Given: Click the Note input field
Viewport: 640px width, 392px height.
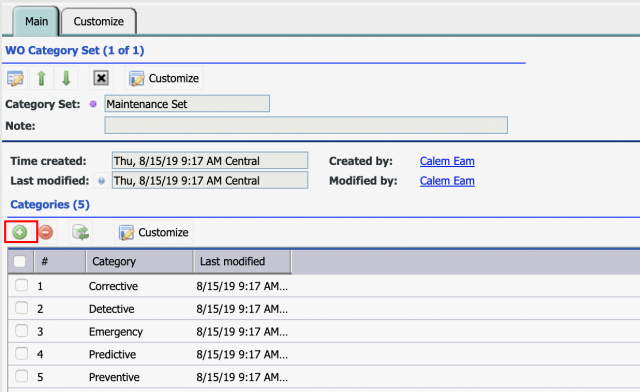Looking at the screenshot, I should [306, 125].
